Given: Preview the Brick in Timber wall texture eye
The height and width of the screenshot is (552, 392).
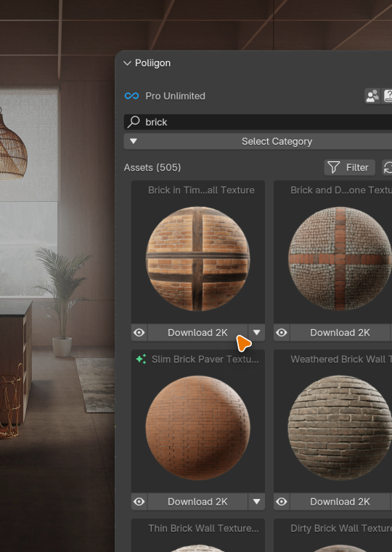Looking at the screenshot, I should (x=139, y=333).
